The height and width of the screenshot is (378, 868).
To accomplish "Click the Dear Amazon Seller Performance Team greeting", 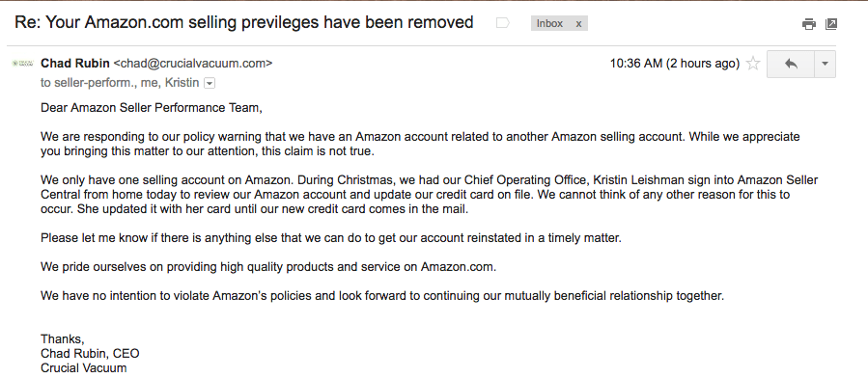I will (152, 108).
